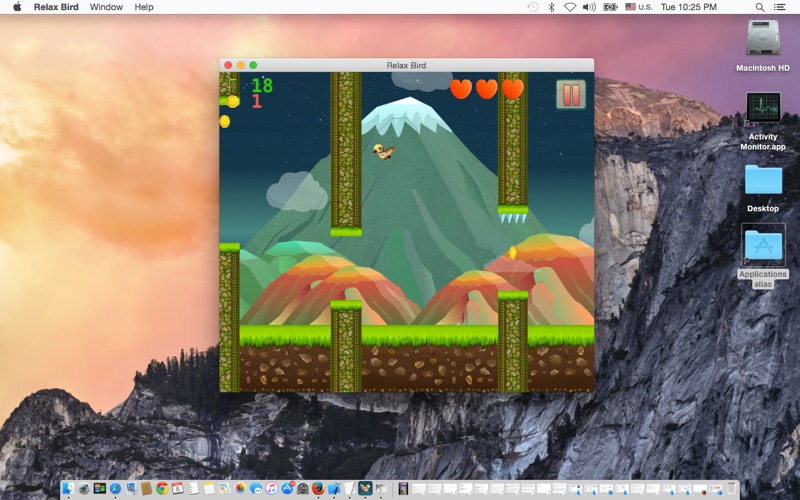Open the Apple menu
Image resolution: width=800 pixels, height=500 pixels.
(x=17, y=7)
